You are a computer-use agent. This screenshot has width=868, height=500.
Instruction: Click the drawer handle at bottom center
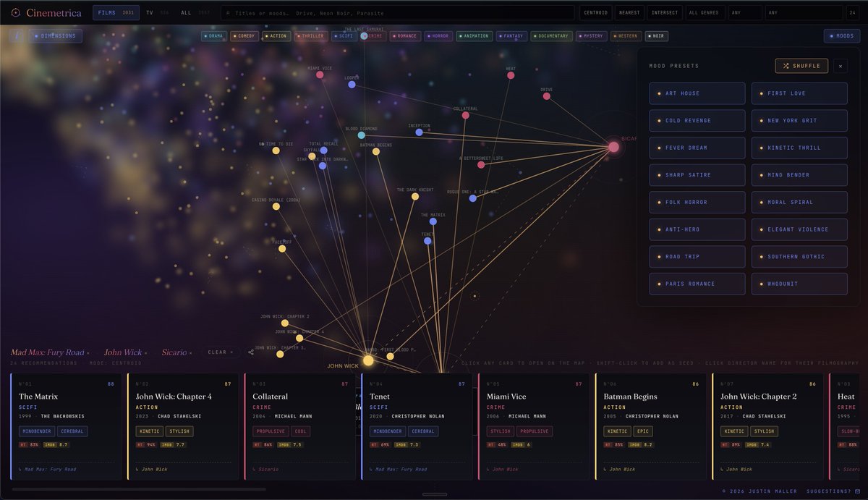coord(434,495)
